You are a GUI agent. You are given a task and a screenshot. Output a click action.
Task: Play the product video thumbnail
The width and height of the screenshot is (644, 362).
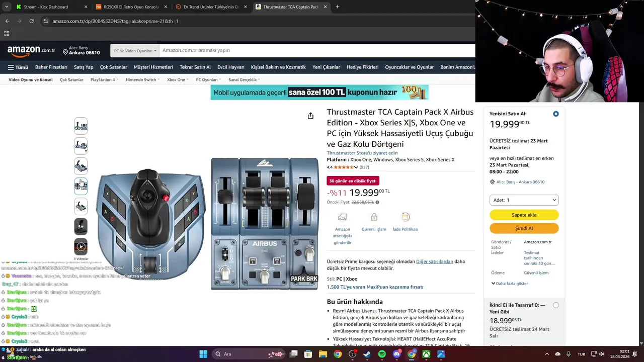coord(80,247)
